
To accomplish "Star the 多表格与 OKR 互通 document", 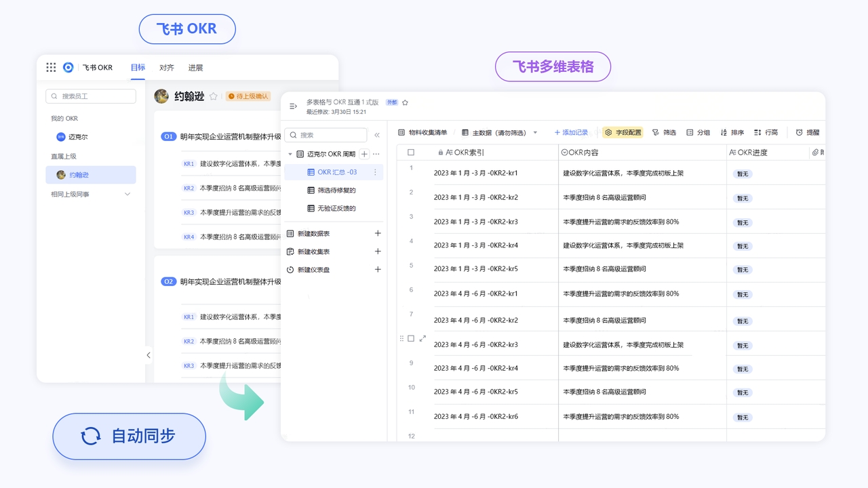I will 405,102.
